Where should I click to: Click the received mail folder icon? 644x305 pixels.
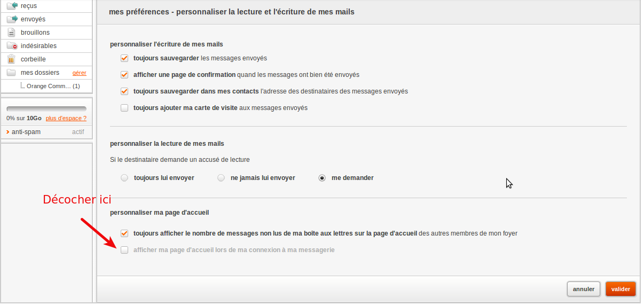(11, 6)
